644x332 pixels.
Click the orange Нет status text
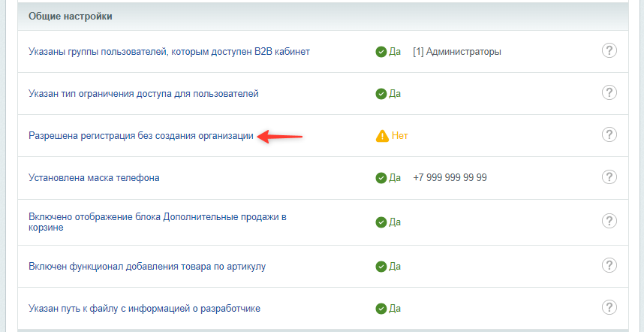coord(399,136)
